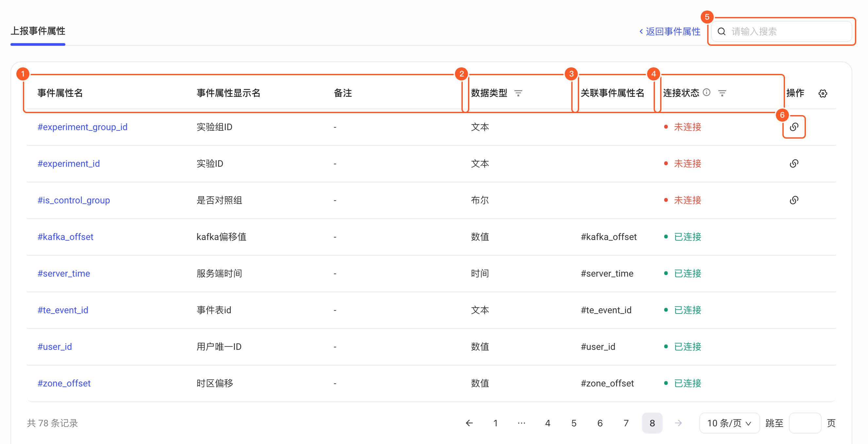Viewport: 868px width, 444px height.
Task: Click display name 实验组ID
Action: (x=214, y=127)
